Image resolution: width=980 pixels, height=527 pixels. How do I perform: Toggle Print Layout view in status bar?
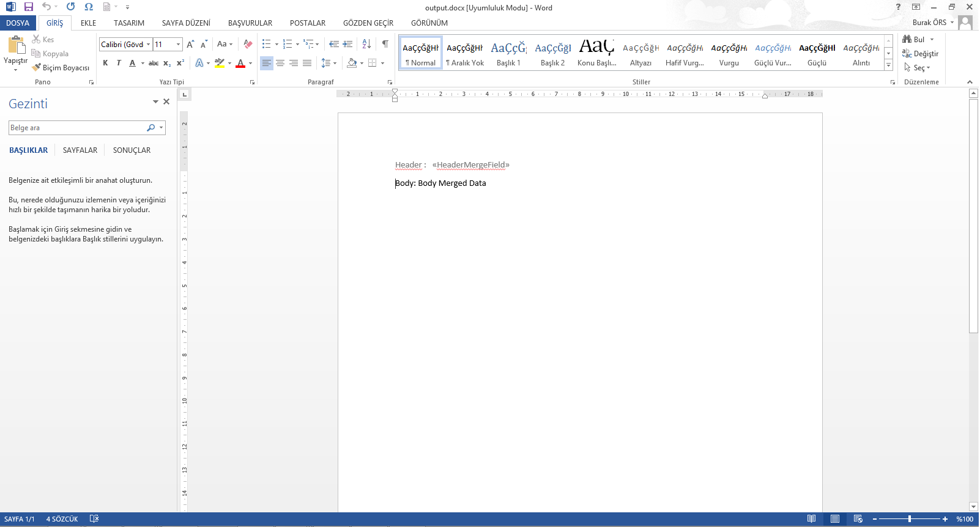[835, 519]
